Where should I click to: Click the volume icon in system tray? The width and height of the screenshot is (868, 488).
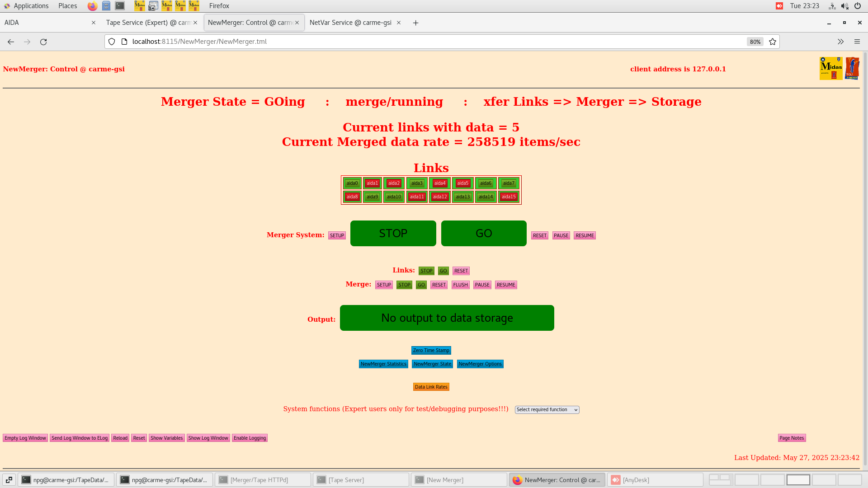[844, 6]
